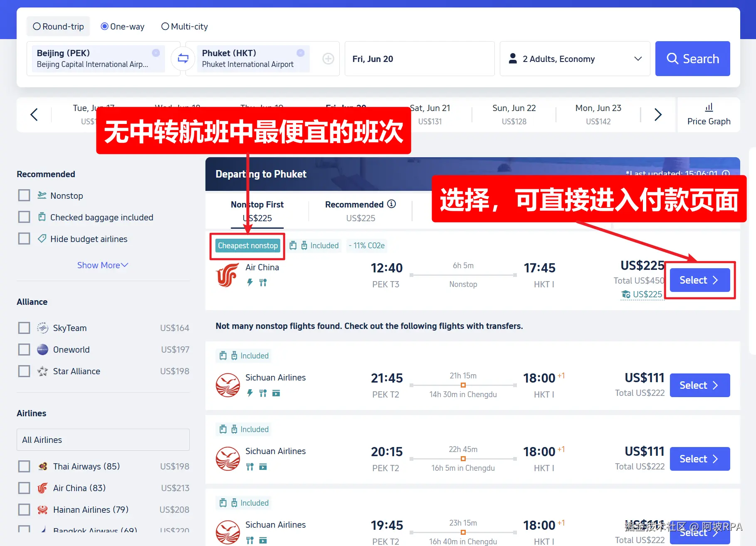Clear the Beijing (PEK) origin field

156,53
